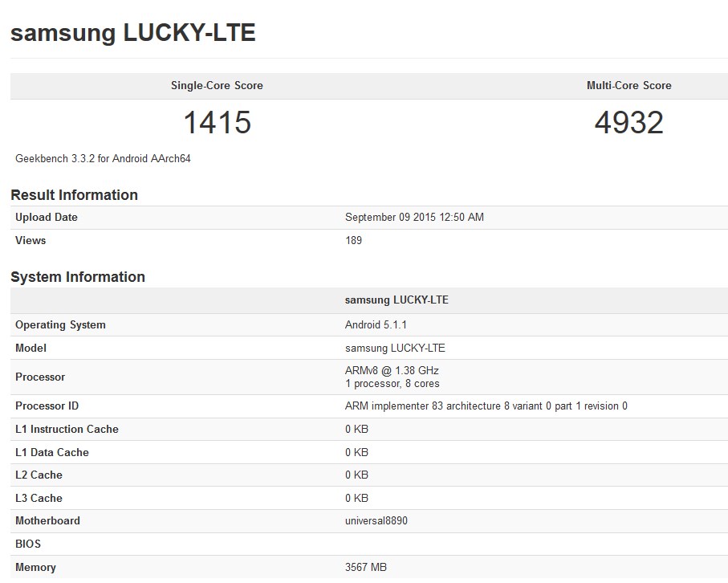
Task: Select the L1 Instruction Cache label
Action: click(67, 430)
